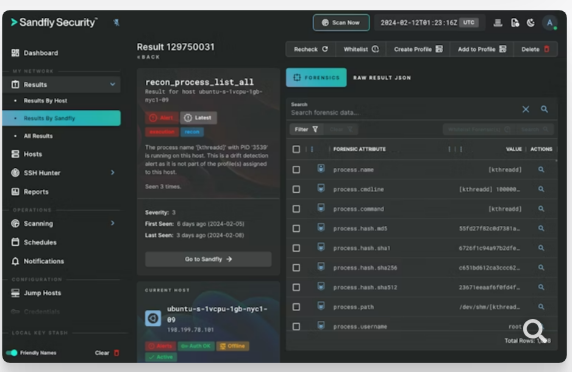Click search action for process.hash.sha512 row
The width and height of the screenshot is (572, 372).
[541, 287]
